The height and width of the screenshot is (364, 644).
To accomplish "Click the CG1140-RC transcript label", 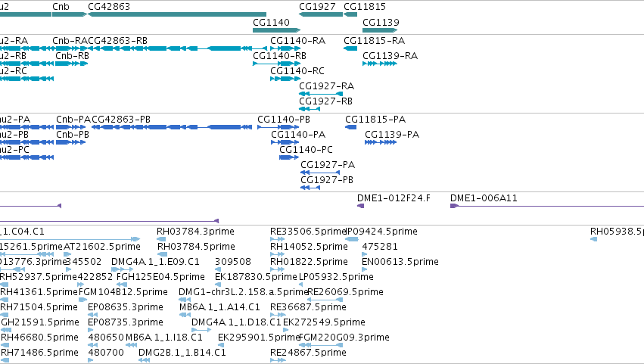I will tap(297, 71).
